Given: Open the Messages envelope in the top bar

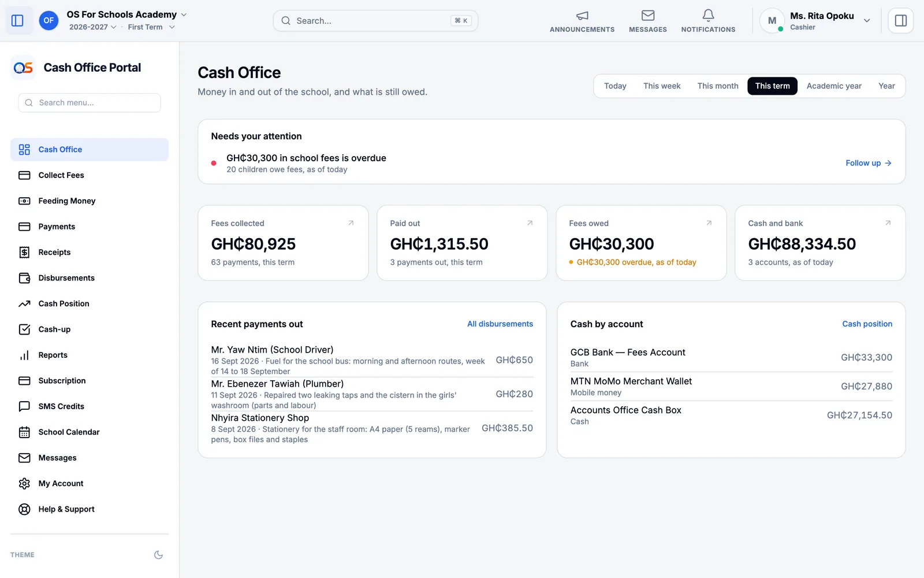Looking at the screenshot, I should [x=648, y=16].
